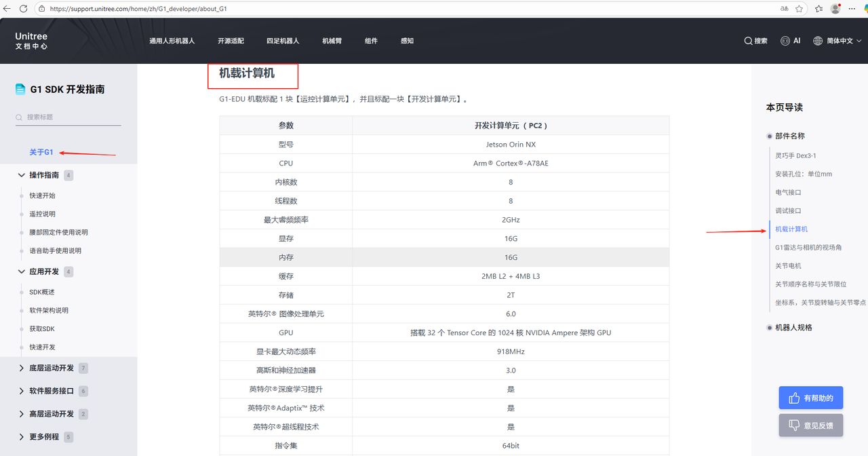
Task: Open the browser settings and more menu
Action: (852, 9)
